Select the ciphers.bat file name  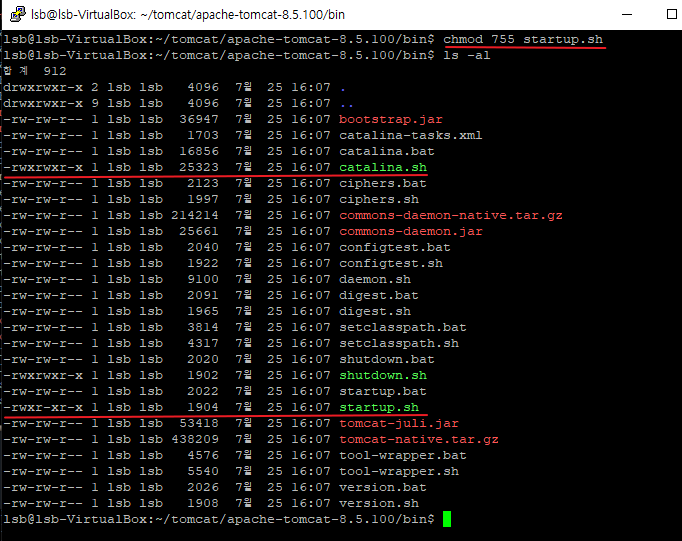383,183
